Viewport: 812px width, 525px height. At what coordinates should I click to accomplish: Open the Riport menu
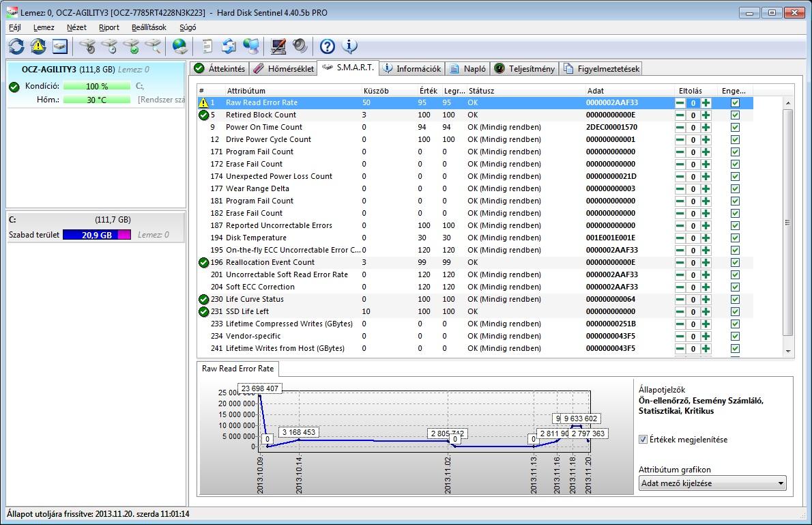click(x=108, y=27)
